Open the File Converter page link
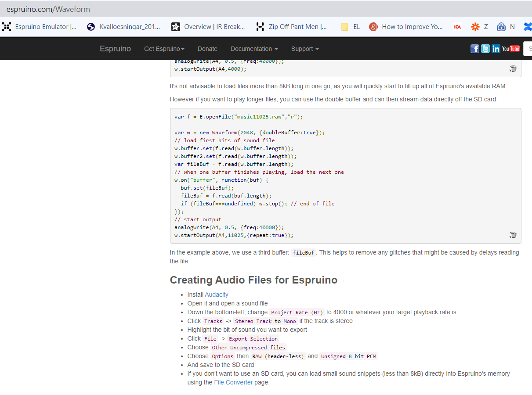The image size is (532, 395). [233, 382]
